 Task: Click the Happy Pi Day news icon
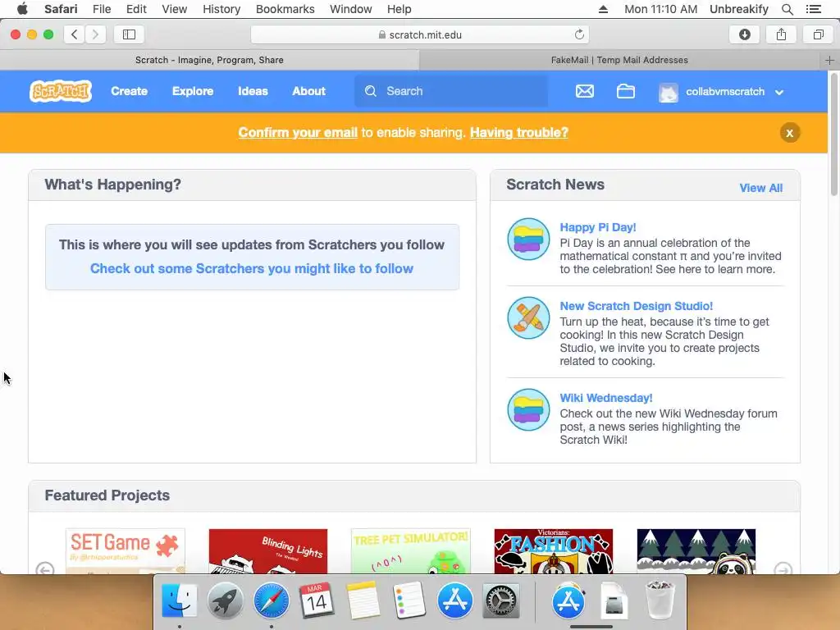pyautogui.click(x=528, y=239)
